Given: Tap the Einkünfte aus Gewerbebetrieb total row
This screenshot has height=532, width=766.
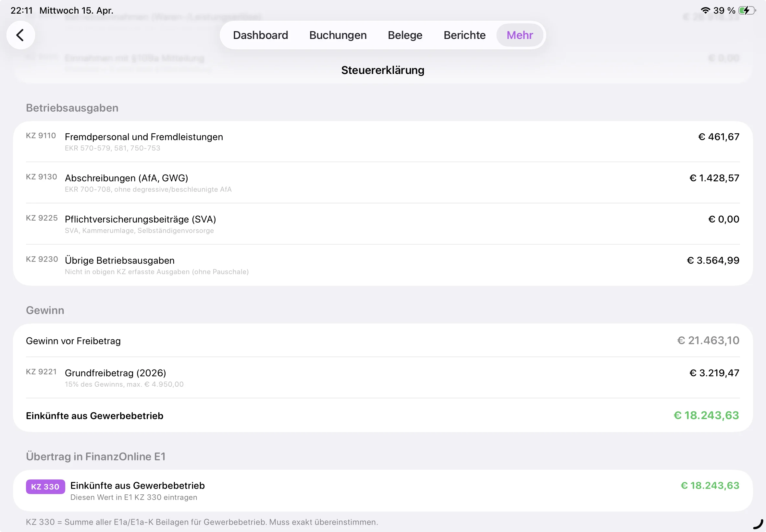Looking at the screenshot, I should pyautogui.click(x=95, y=416).
